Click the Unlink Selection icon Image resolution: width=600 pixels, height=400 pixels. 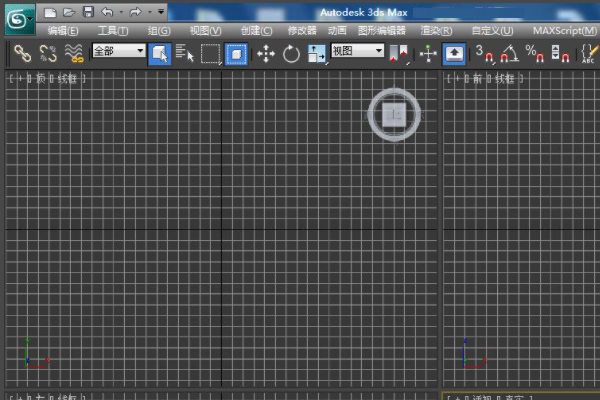[47, 53]
